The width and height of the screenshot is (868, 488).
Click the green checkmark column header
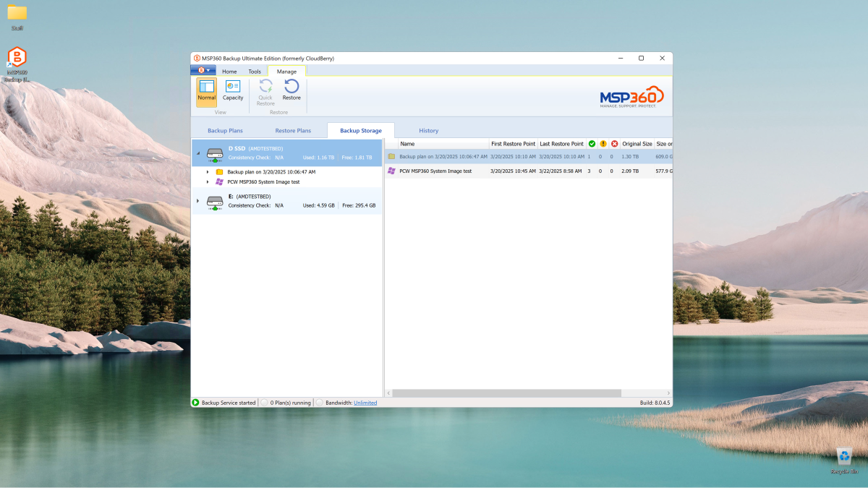tap(592, 144)
